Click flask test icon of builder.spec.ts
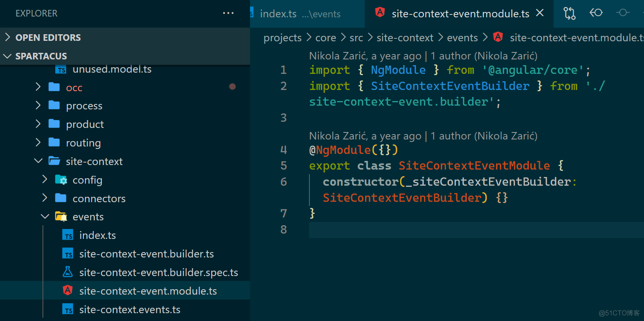This screenshot has height=321, width=644. [68, 272]
